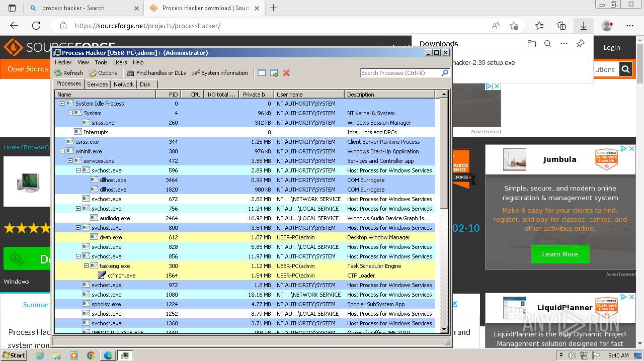Screen dimensions: 644x362
Task: Open Edge settings ellipsis menu
Action: 630,26
